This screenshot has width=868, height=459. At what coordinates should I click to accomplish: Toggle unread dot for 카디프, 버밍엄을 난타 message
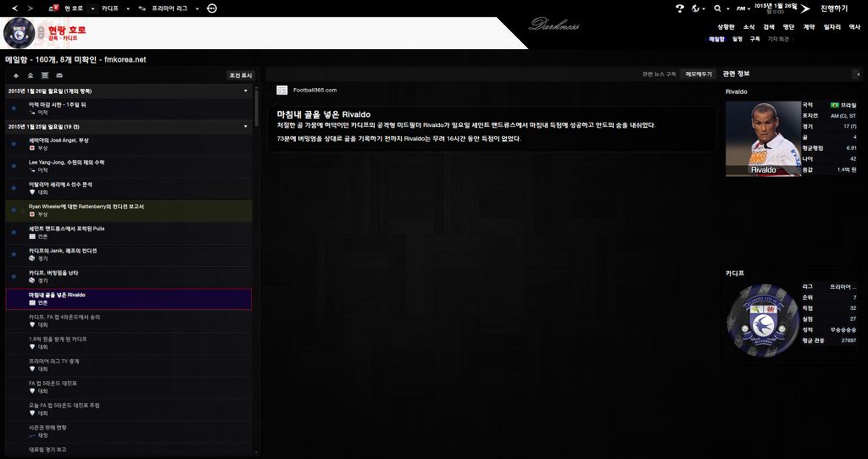point(14,277)
